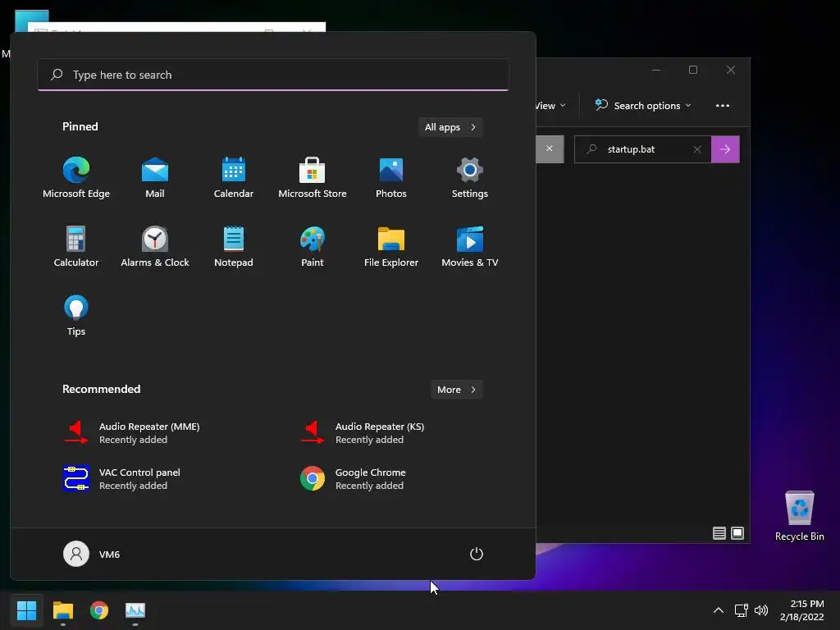The height and width of the screenshot is (630, 840).
Task: Click the power button in Start menu
Action: [477, 554]
